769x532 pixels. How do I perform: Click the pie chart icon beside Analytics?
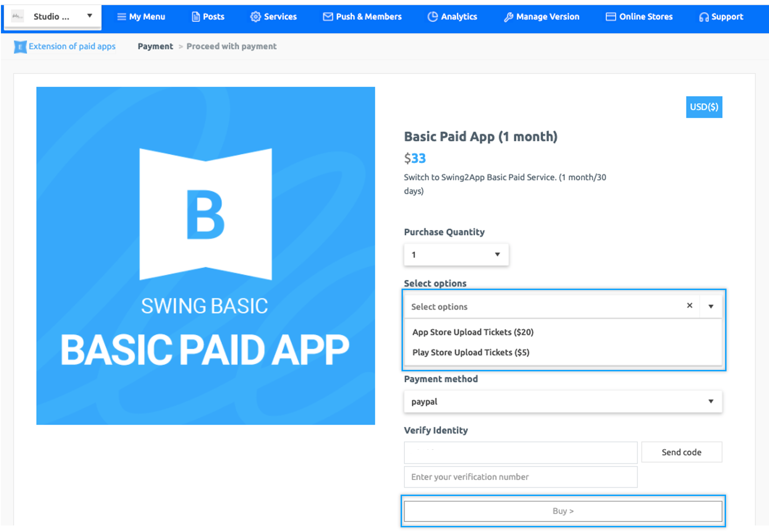433,17
